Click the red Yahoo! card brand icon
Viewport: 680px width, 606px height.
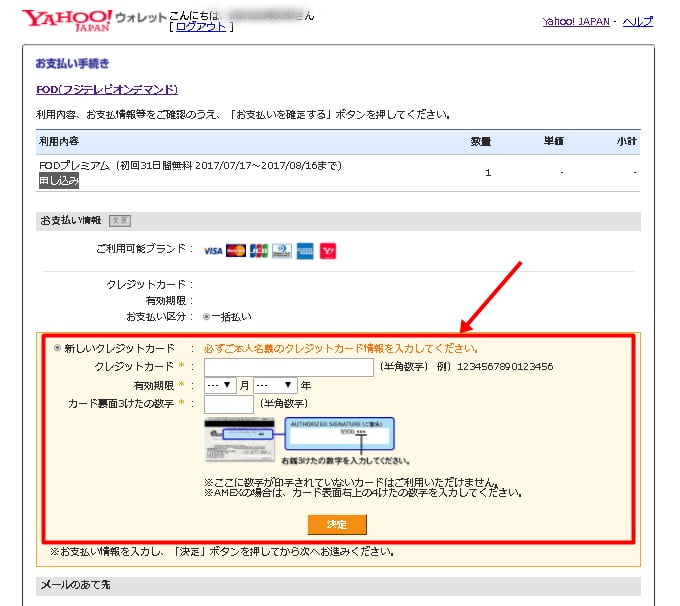pos(328,251)
